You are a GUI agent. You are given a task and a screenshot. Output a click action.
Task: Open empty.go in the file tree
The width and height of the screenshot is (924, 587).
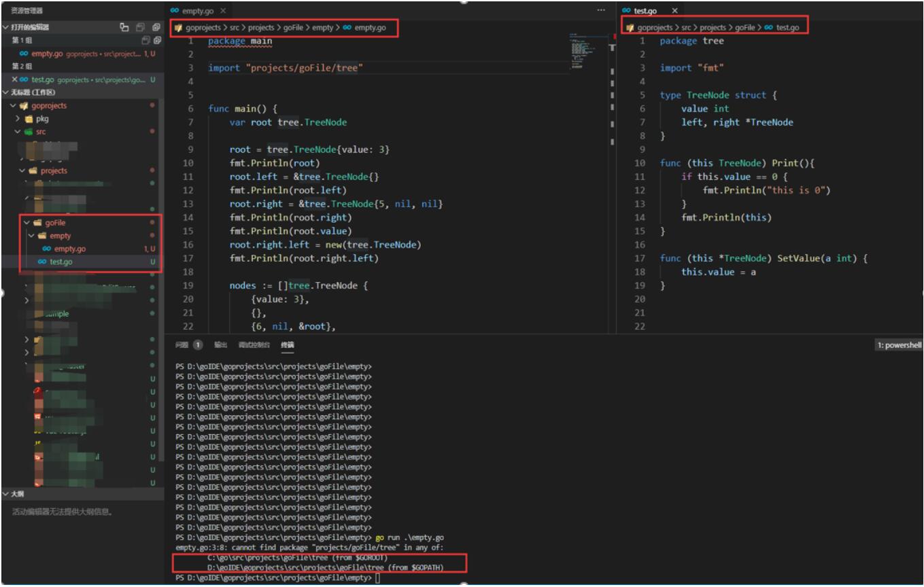70,249
